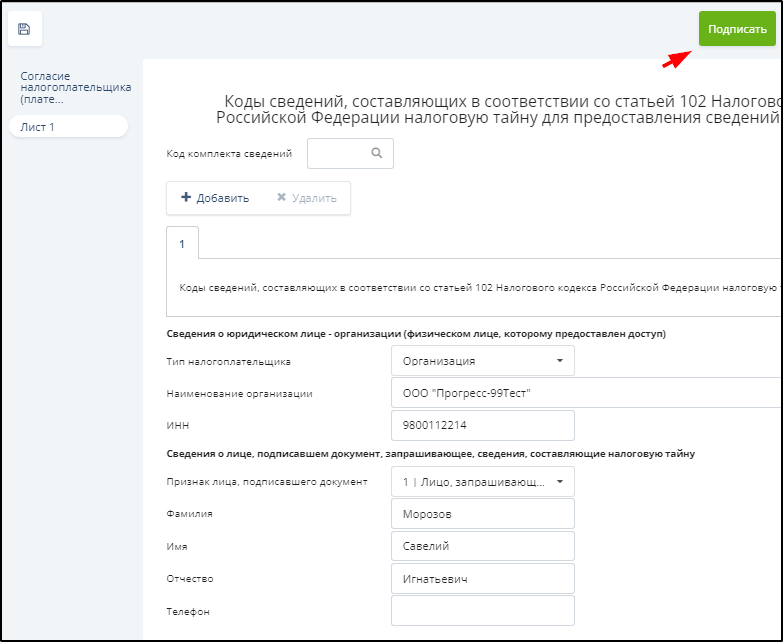783x642 pixels.
Task: Expand the Тип налогоплательщика dropdown
Action: click(x=482, y=360)
